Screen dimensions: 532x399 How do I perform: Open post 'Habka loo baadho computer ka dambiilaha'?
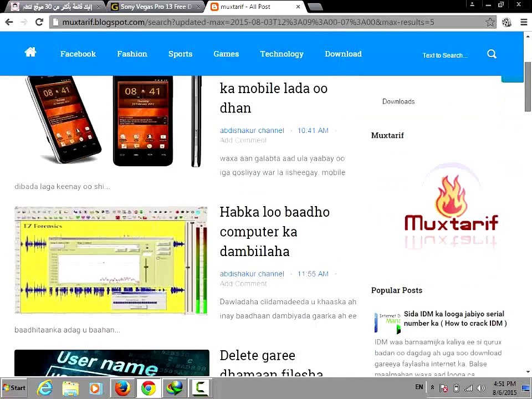(x=274, y=232)
